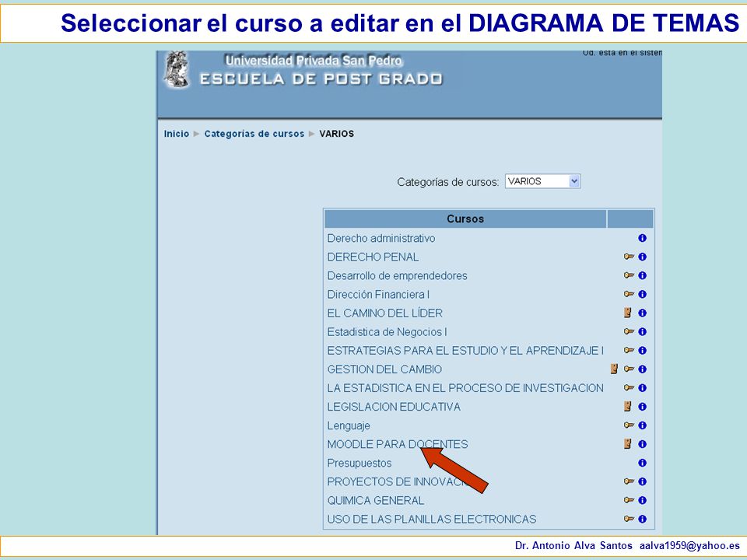
Task: Open info icon for Presupuestos
Action: 642,463
